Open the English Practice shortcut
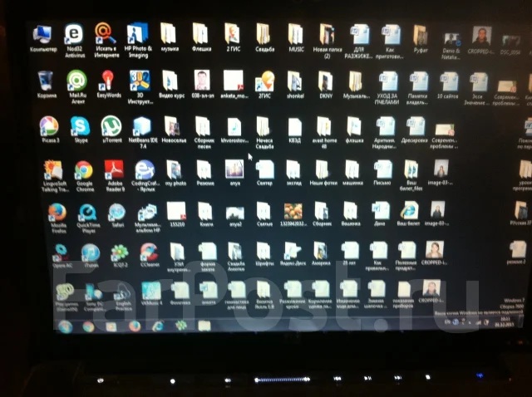 pos(123,297)
